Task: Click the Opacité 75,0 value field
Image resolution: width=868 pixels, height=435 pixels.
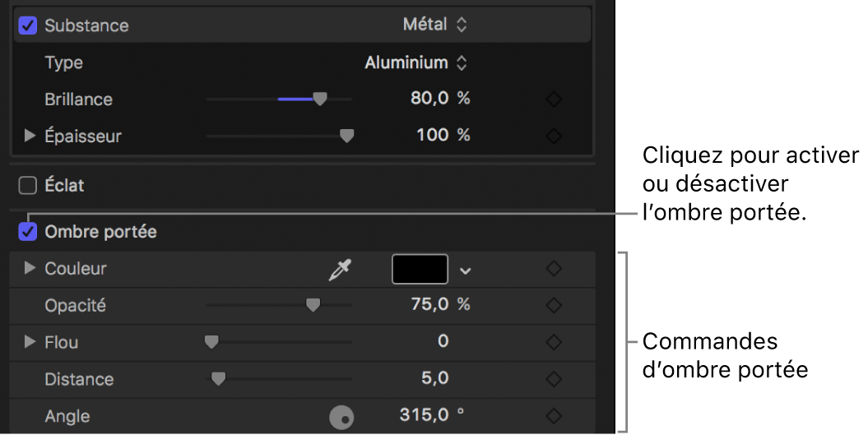Action: click(x=429, y=304)
